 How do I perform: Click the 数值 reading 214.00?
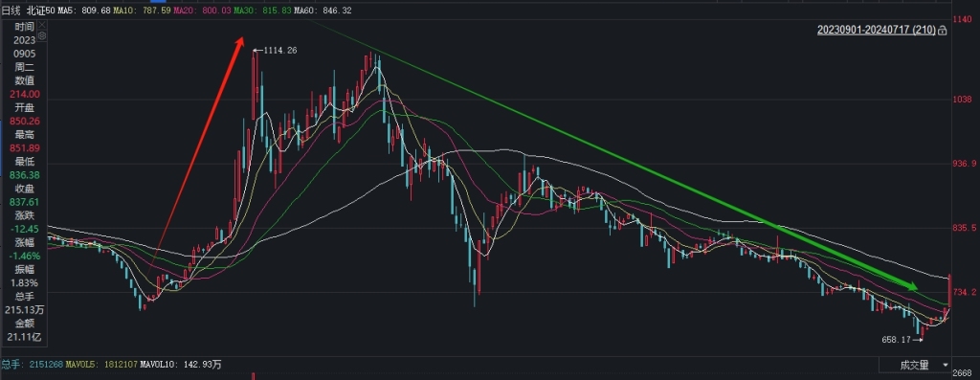[x=25, y=95]
